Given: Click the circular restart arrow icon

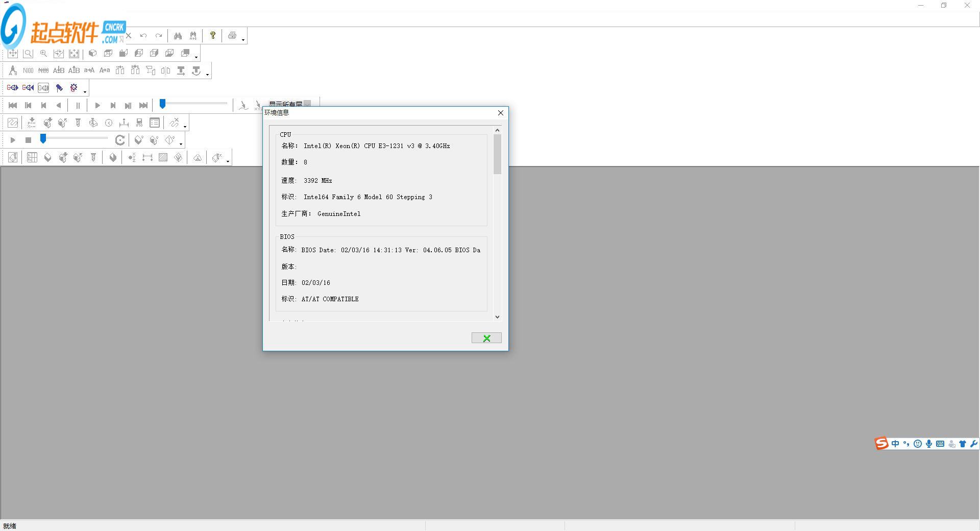Looking at the screenshot, I should point(120,140).
